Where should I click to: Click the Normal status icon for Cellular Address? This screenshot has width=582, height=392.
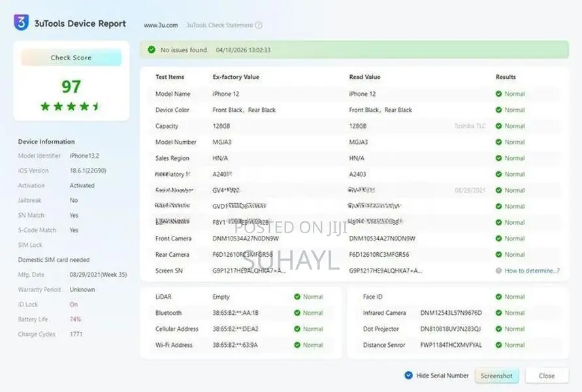(297, 329)
